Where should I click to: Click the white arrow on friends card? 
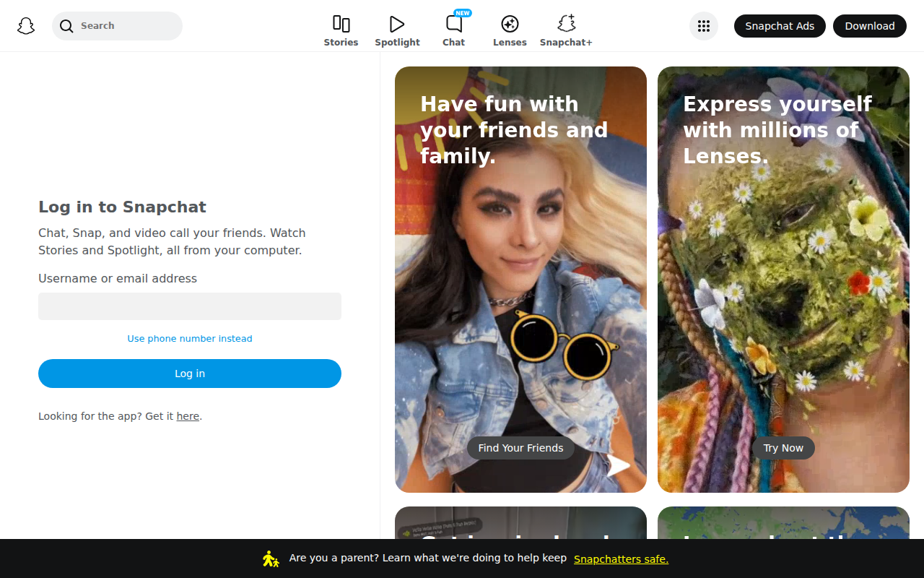(x=619, y=466)
